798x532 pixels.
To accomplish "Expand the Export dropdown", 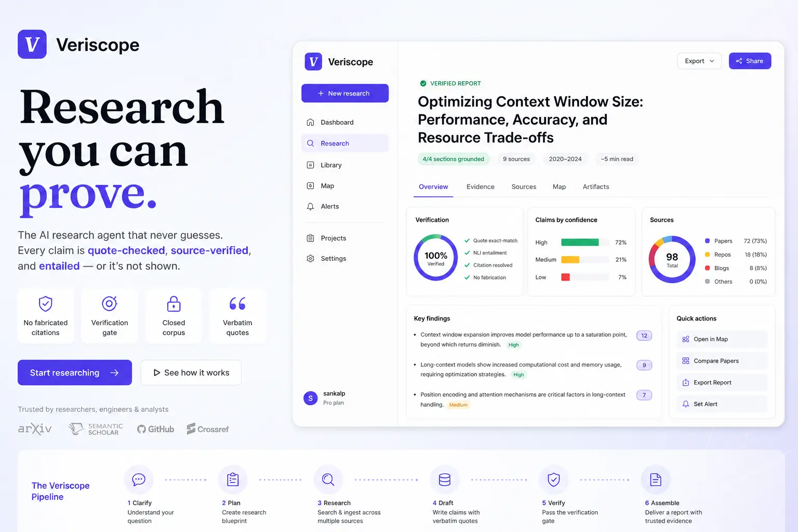I will pyautogui.click(x=699, y=61).
